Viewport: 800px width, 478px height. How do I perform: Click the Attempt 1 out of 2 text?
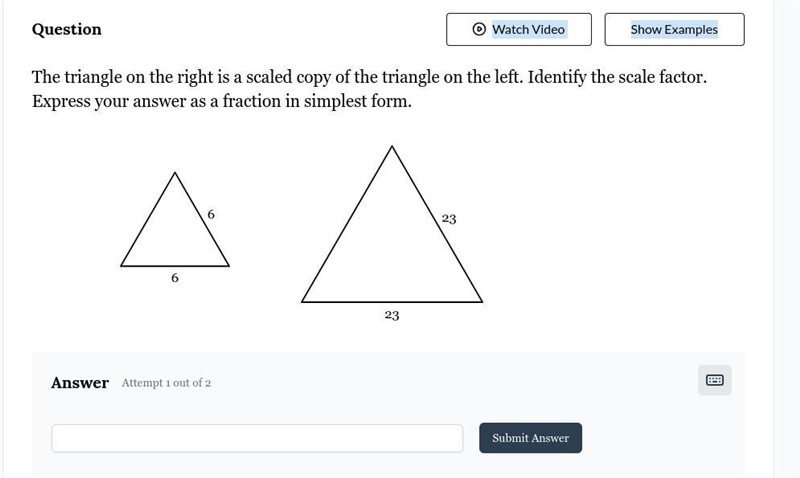pyautogui.click(x=166, y=383)
